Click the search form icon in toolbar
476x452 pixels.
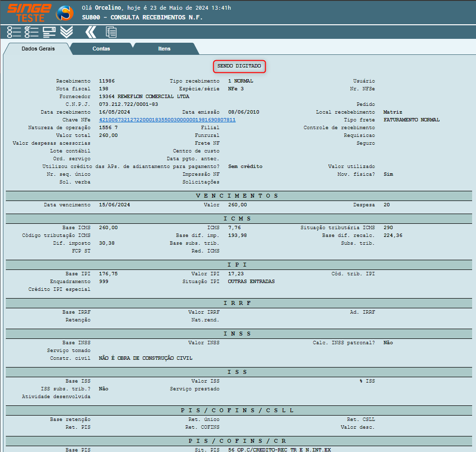point(49,32)
